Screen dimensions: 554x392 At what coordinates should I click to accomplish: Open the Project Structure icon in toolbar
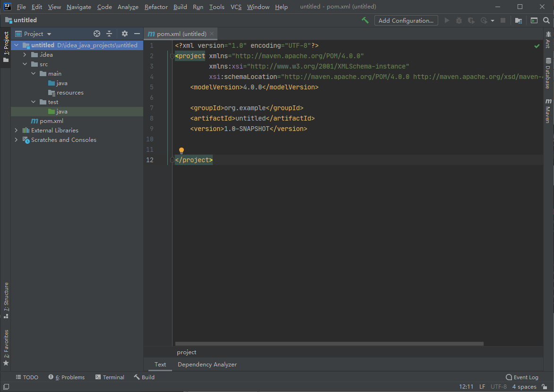point(519,20)
